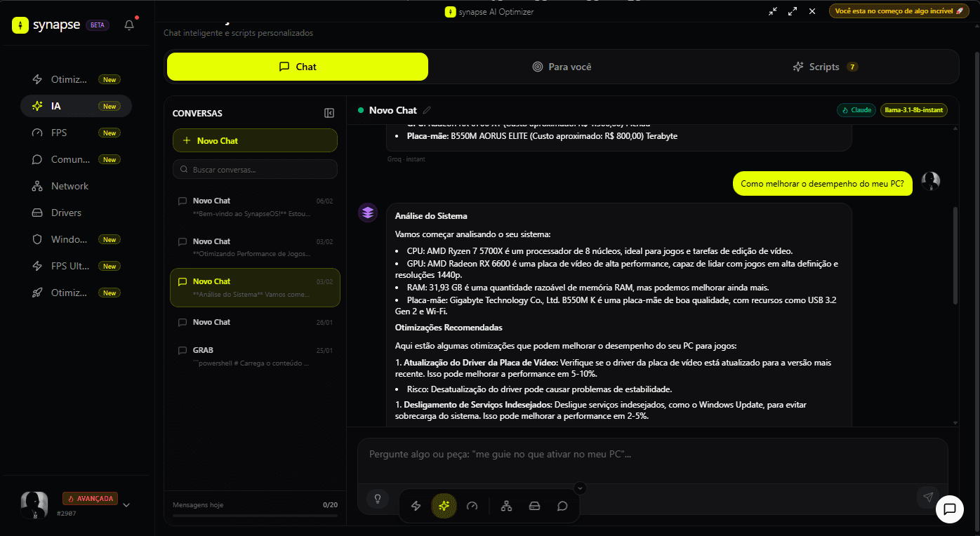Image resolution: width=980 pixels, height=536 pixels.
Task: Select the llama-3.1-8b-instant model badge
Action: click(913, 110)
